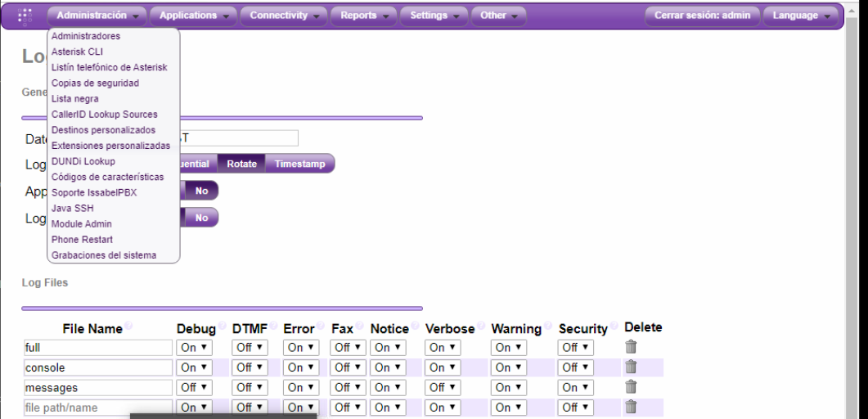The height and width of the screenshot is (419, 868).
Task: Open Security dropdown for the messages row
Action: (x=575, y=388)
